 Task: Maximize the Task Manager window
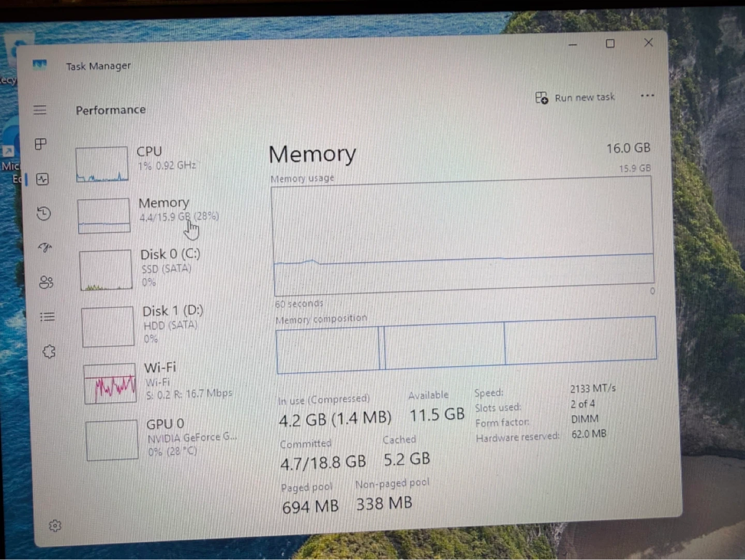point(610,44)
